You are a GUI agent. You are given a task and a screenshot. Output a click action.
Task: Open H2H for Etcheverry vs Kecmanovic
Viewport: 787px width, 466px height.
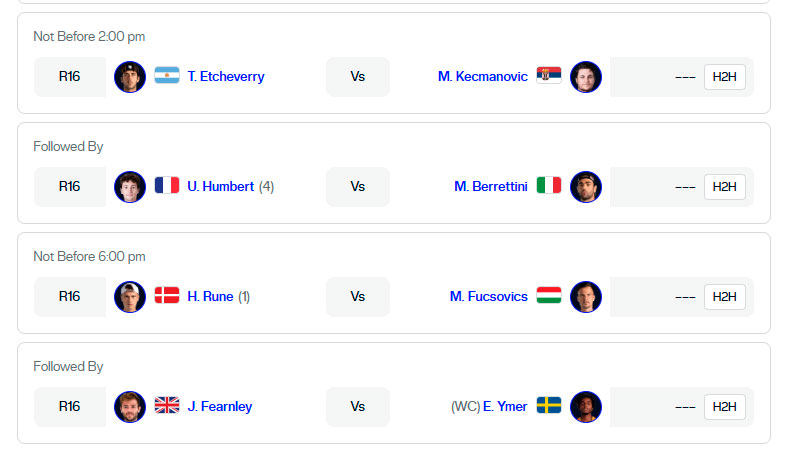pyautogui.click(x=724, y=77)
